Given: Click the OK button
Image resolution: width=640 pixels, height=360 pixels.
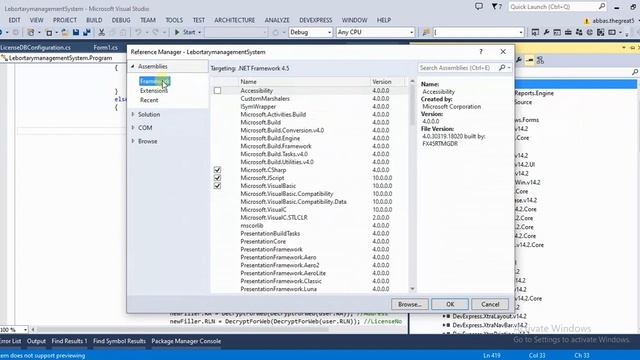Looking at the screenshot, I should click(x=450, y=304).
